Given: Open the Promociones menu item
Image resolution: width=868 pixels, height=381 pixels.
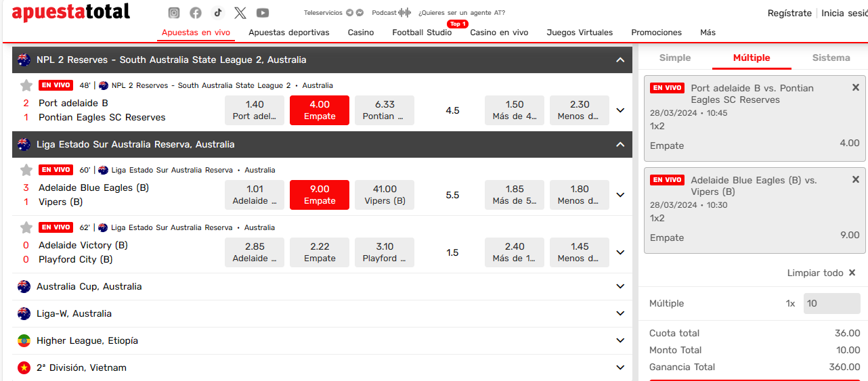Looking at the screenshot, I should tap(657, 32).
